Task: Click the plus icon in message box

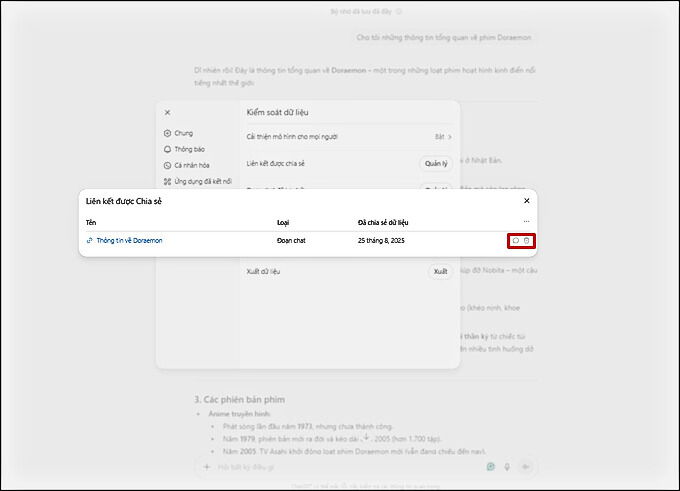Action: click(x=207, y=466)
